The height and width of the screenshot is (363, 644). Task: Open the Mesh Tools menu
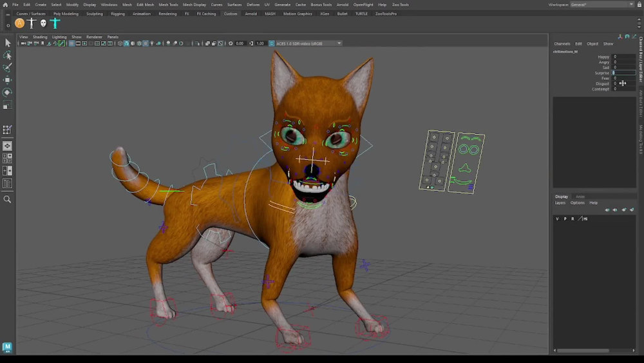click(168, 5)
